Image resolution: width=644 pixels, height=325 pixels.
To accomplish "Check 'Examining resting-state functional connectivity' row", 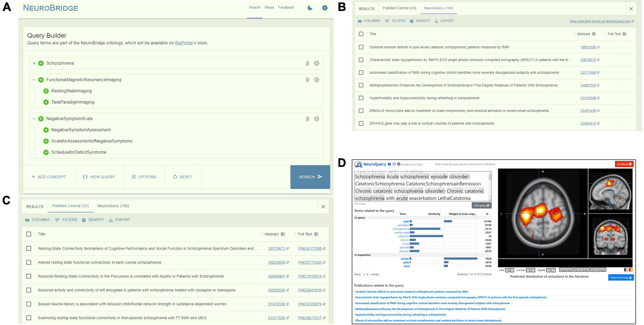I will click(29, 318).
